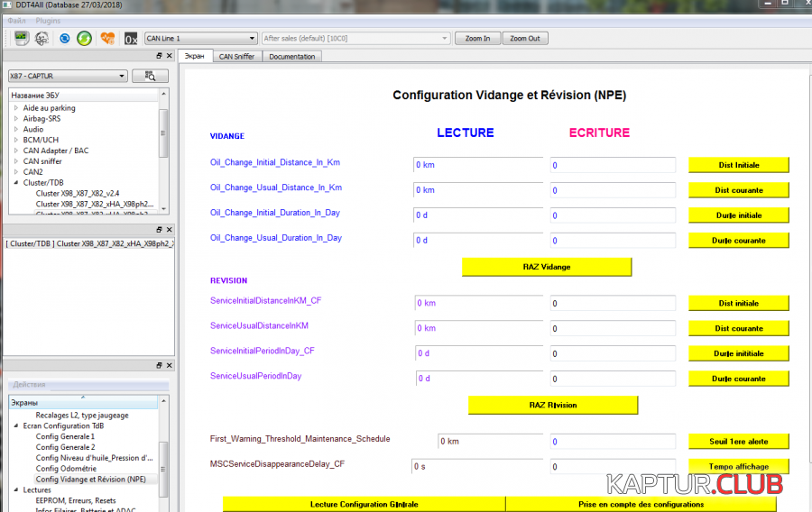Click Prise en compte des configurations button
This screenshot has width=812, height=512.
(641, 504)
